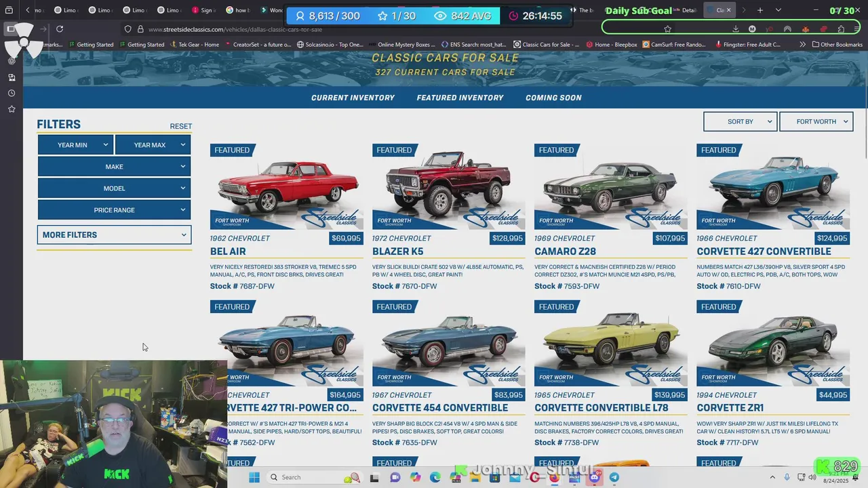Screen dimensions: 868x488
Task: Bookmark this page with the star icon
Action: click(x=668, y=29)
